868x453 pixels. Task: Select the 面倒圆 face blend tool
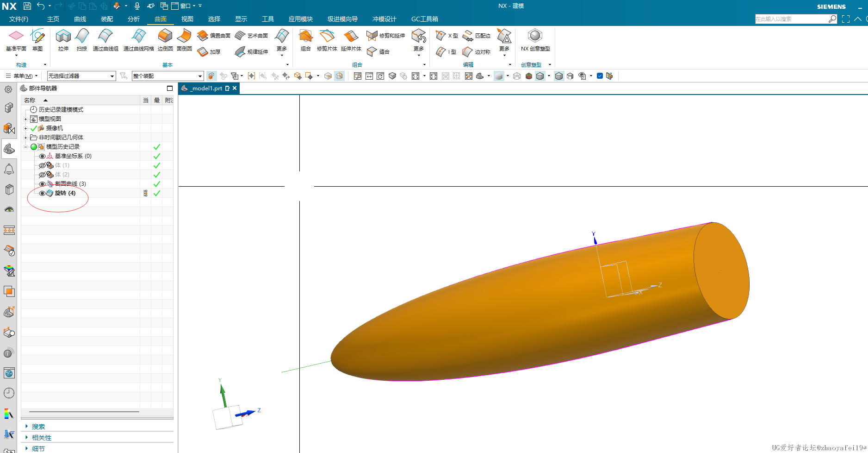[184, 40]
